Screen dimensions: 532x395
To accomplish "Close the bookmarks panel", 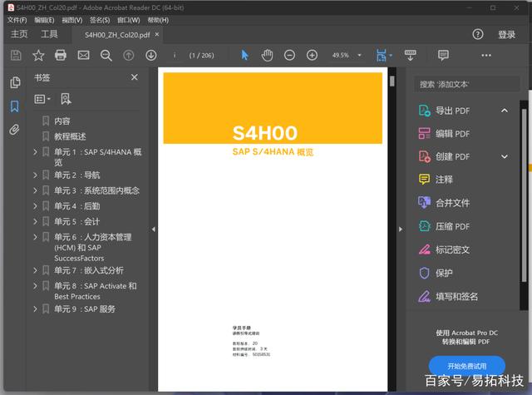I will [x=135, y=77].
